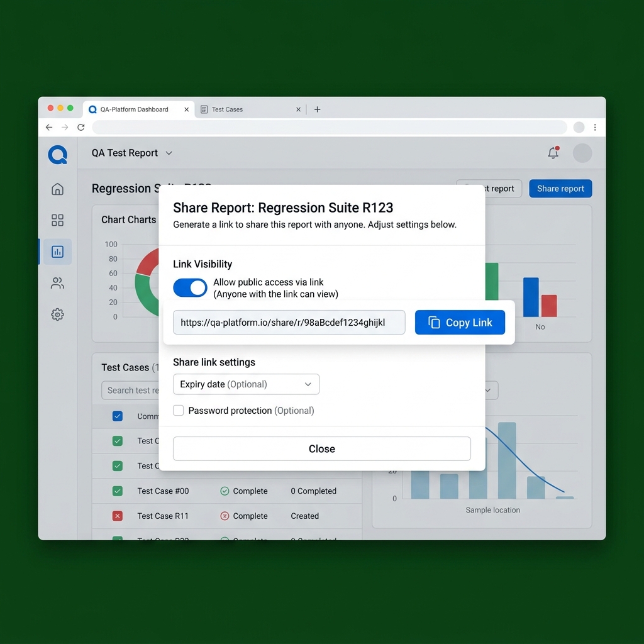Screen dimensions: 644x644
Task: Expand the Expiry date dropdown
Action: [x=246, y=384]
